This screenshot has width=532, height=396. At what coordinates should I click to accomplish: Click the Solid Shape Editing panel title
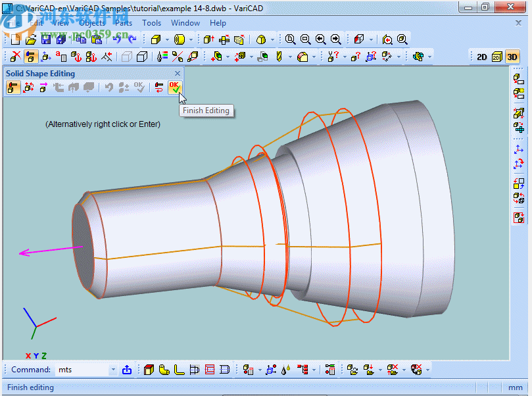coord(40,74)
